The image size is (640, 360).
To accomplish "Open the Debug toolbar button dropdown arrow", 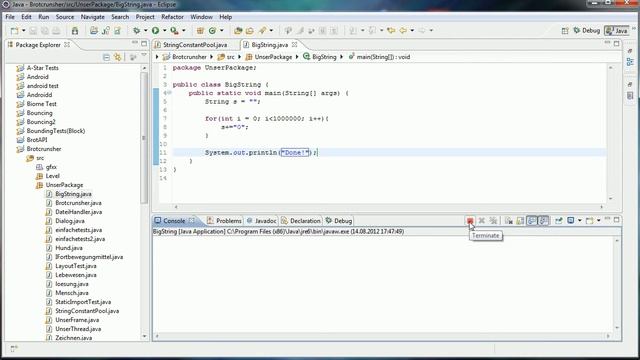I will coord(145,31).
